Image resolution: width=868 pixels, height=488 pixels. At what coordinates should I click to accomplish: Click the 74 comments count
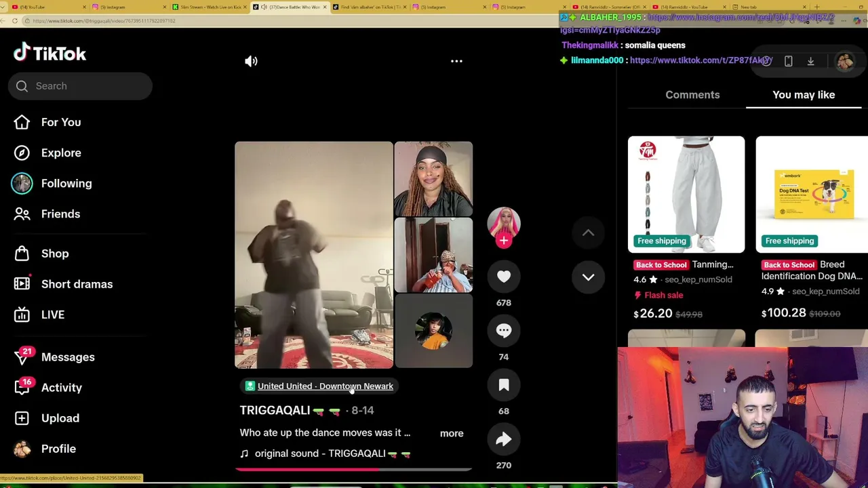(503, 357)
